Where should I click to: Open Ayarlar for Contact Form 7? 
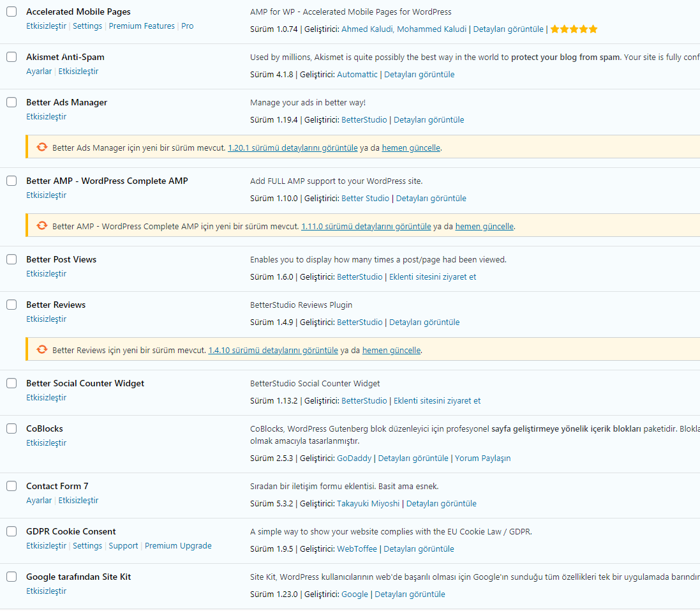(39, 501)
